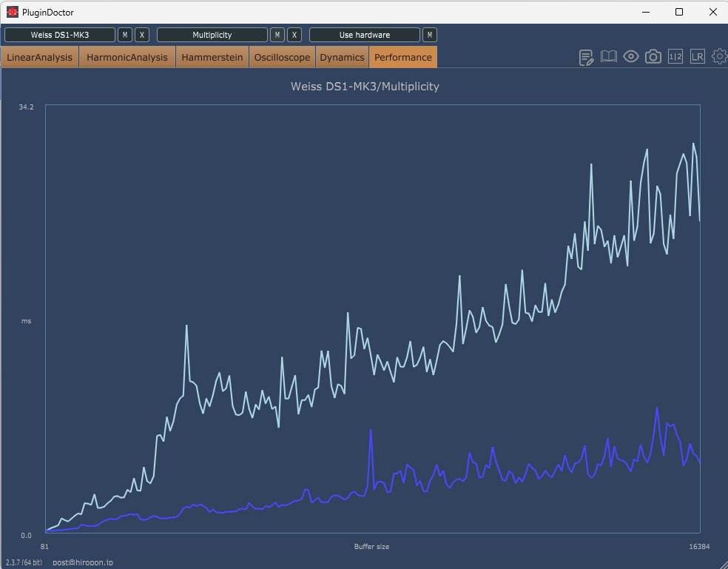Toggle the eye visibility icon

tap(631, 57)
